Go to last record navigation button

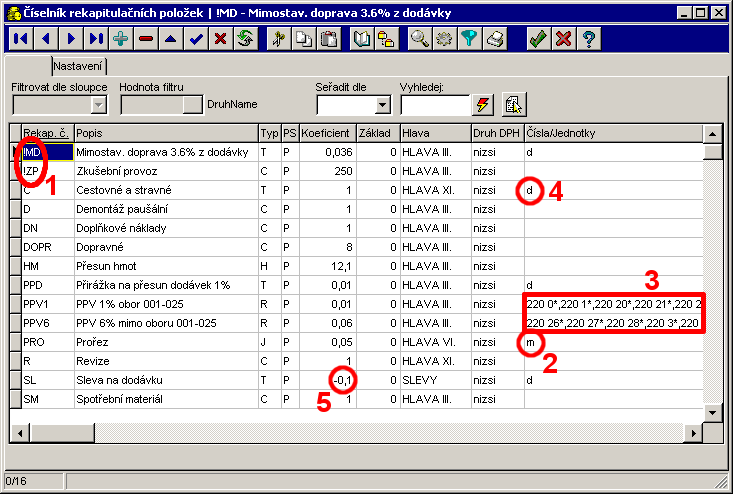(95, 39)
